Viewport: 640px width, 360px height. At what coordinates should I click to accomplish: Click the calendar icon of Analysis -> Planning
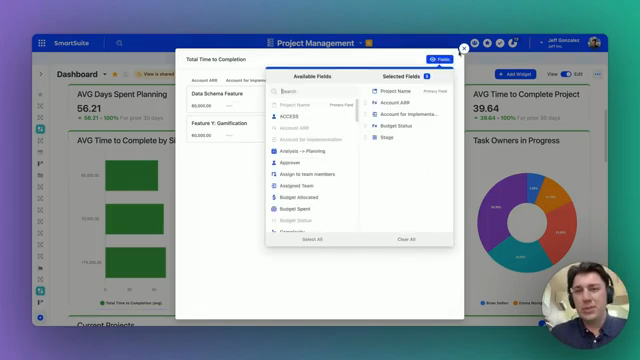coord(274,151)
